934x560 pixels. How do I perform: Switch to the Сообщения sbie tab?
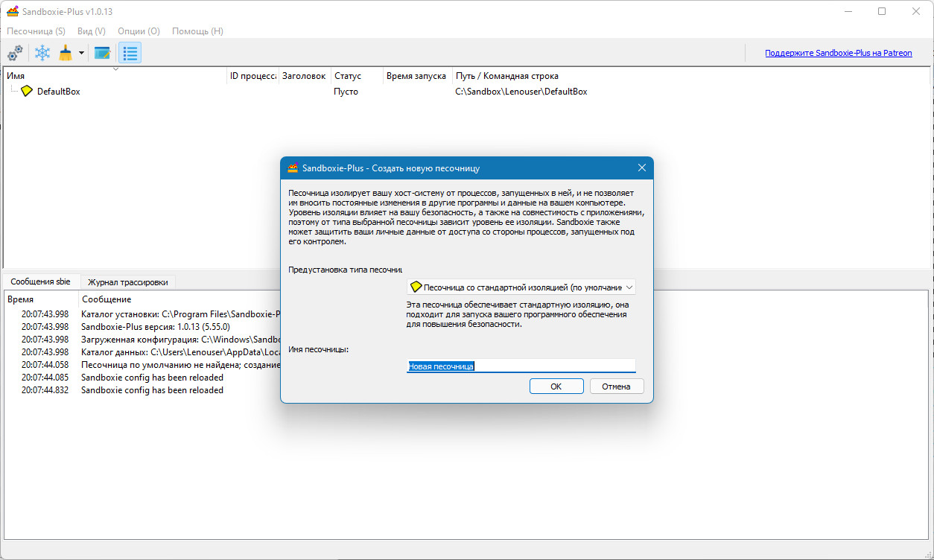pyautogui.click(x=40, y=281)
